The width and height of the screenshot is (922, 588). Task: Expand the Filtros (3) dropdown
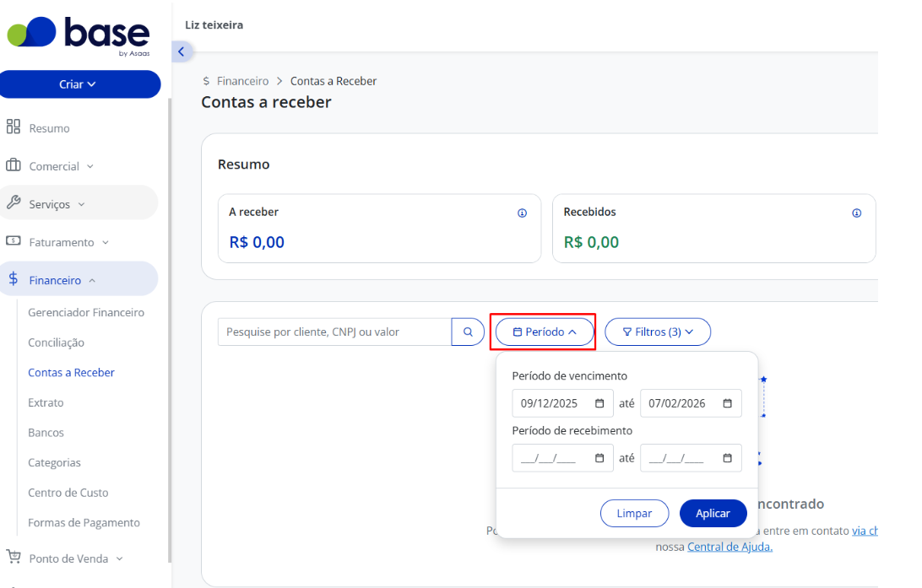[658, 332]
